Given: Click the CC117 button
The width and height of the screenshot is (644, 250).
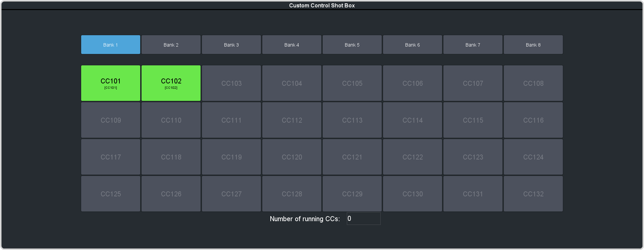Looking at the screenshot, I should click(x=111, y=157).
